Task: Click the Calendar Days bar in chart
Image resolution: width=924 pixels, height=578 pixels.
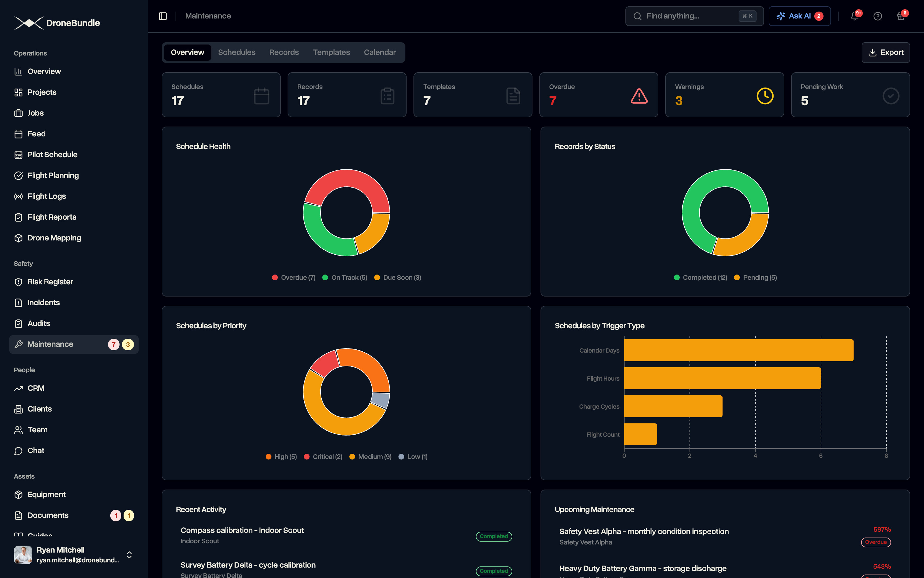Action: click(x=738, y=350)
